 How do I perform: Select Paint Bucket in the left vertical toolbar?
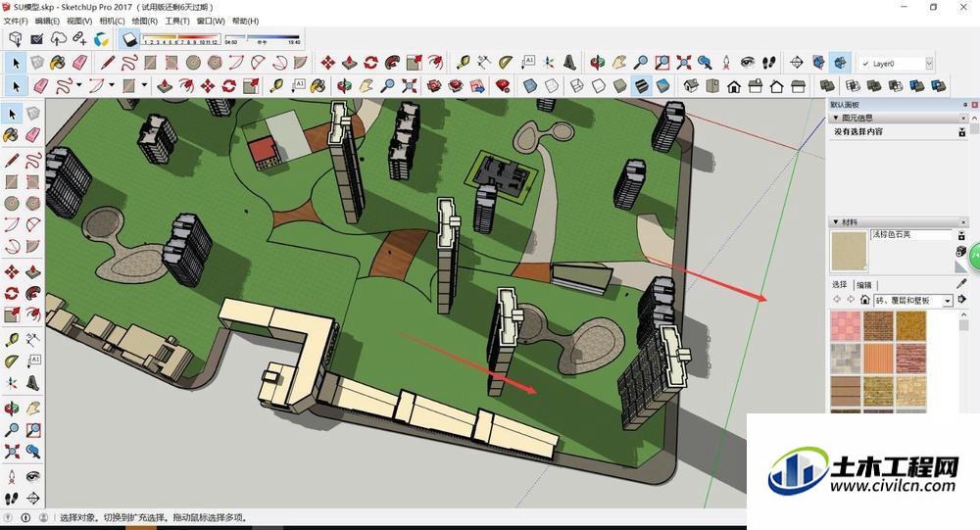click(x=11, y=134)
